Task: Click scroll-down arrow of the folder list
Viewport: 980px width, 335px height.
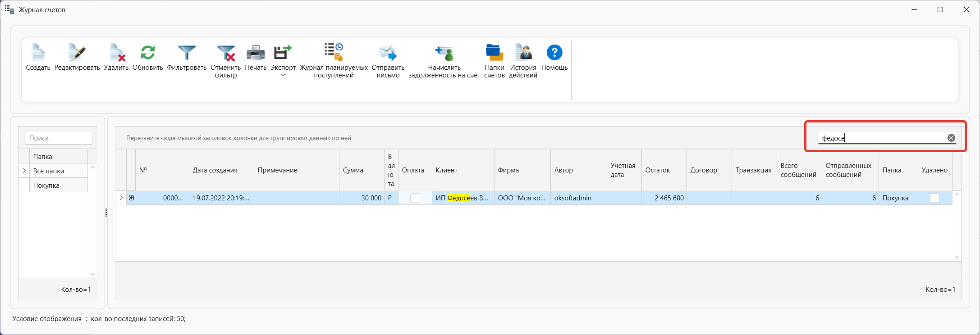Action: pyautogui.click(x=92, y=274)
